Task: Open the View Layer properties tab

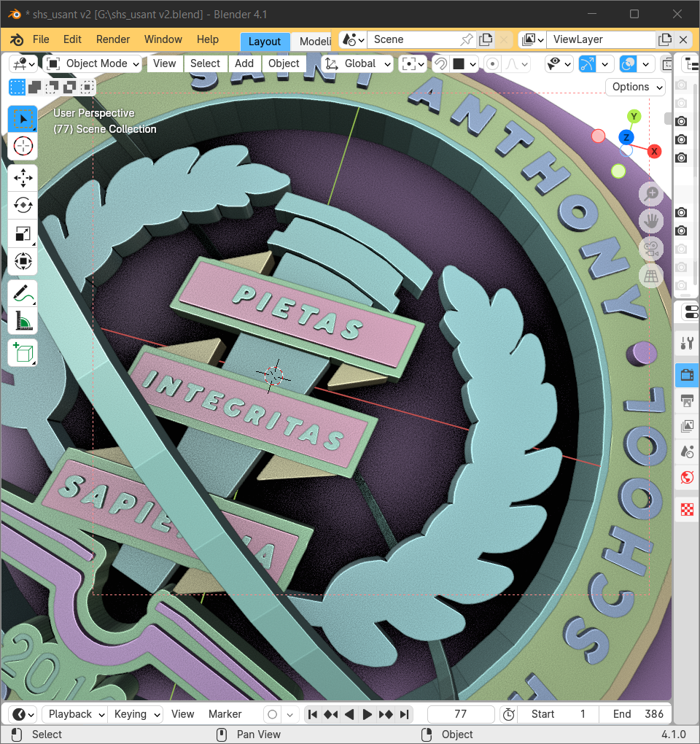Action: pyautogui.click(x=687, y=426)
